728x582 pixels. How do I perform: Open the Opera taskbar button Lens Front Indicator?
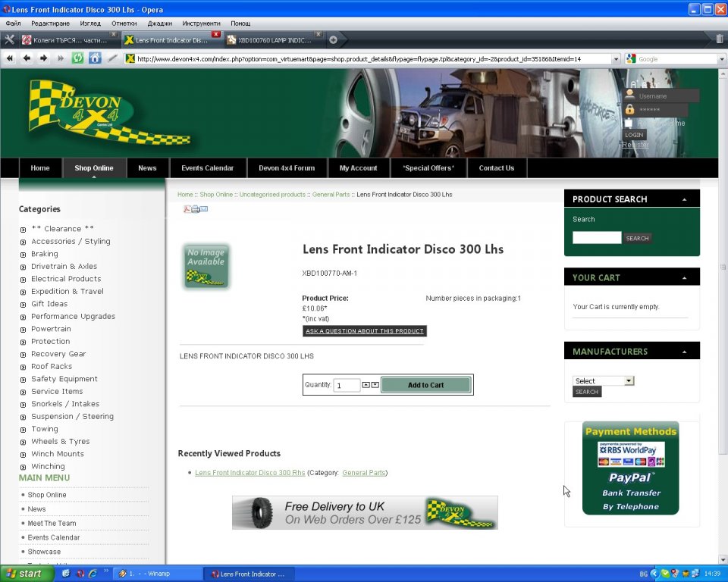249,574
